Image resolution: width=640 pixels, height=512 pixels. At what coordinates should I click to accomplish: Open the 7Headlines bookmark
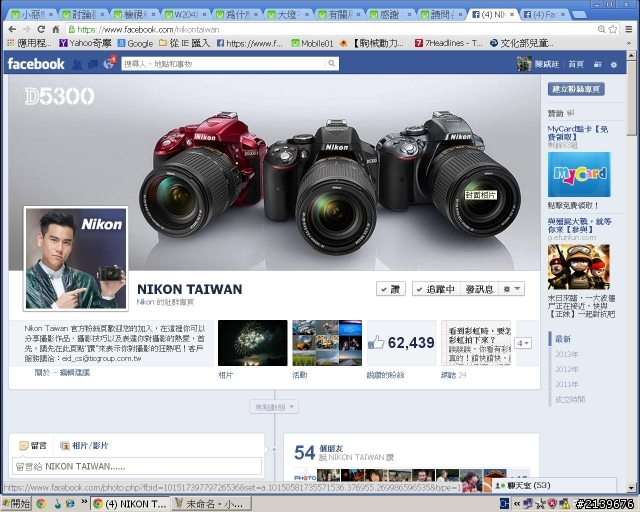[x=449, y=43]
